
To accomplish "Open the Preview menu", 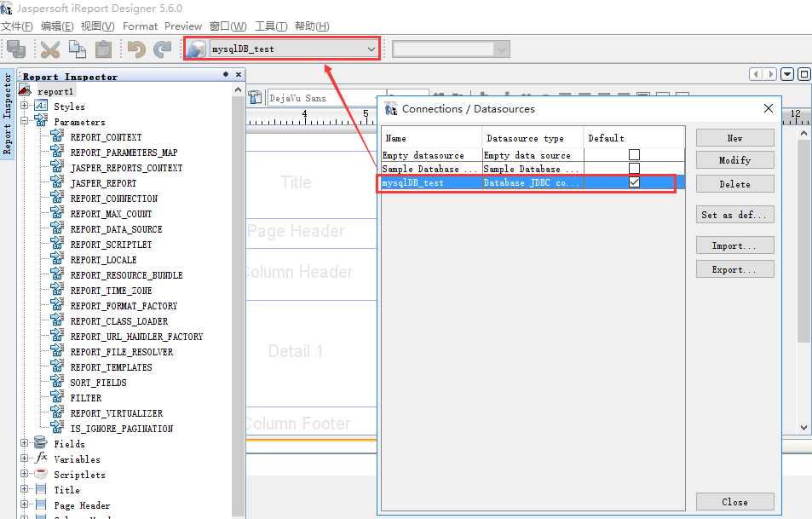I will (x=183, y=26).
